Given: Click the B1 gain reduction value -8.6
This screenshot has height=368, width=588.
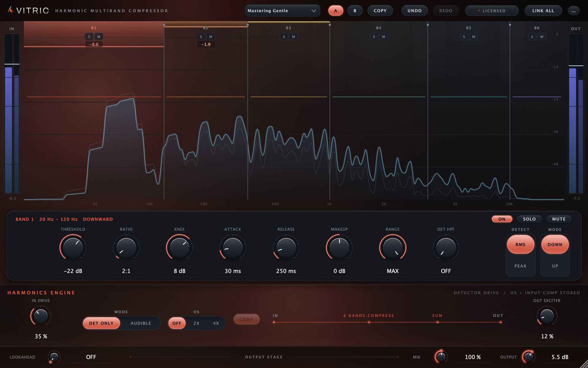Looking at the screenshot, I should click(94, 44).
